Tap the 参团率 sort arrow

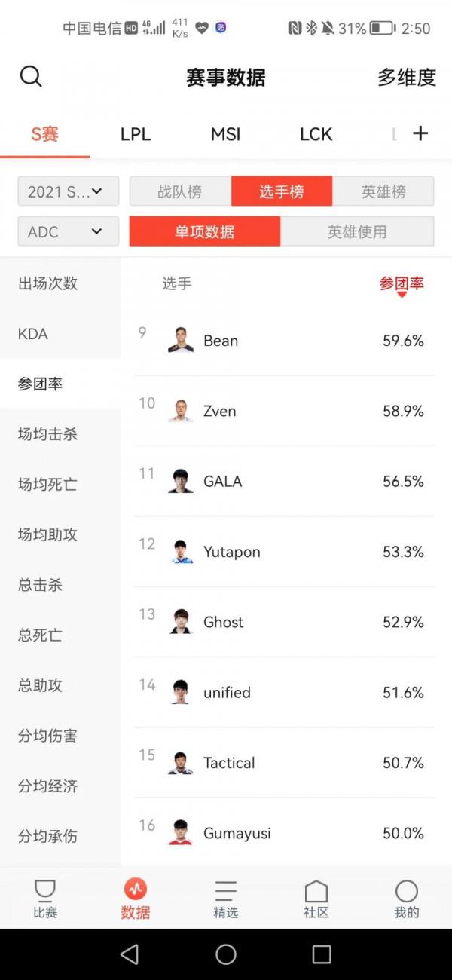403,294
